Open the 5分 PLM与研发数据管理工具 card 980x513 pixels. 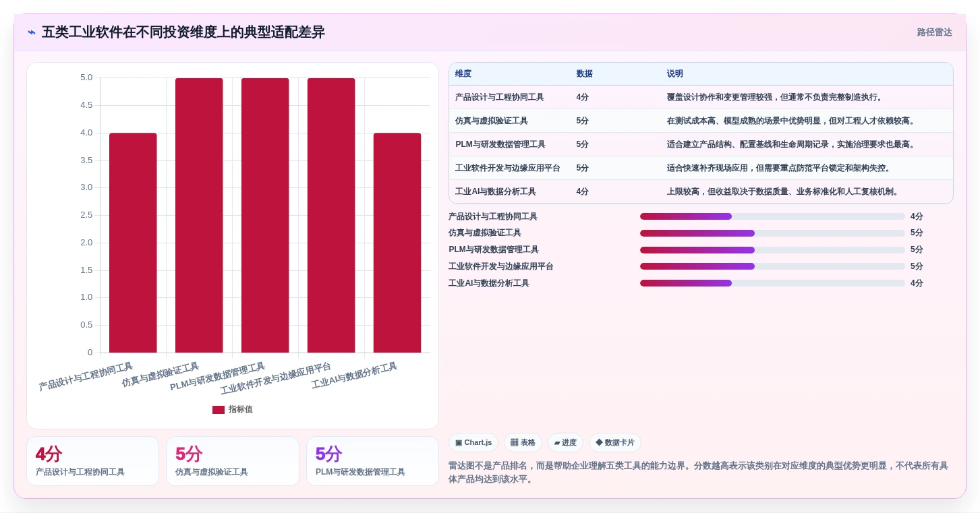coord(372,461)
